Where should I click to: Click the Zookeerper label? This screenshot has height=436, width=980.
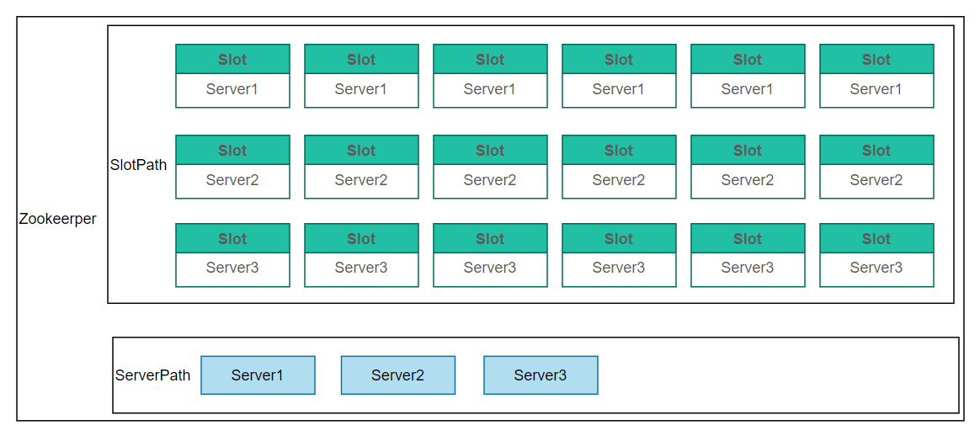[x=57, y=219]
